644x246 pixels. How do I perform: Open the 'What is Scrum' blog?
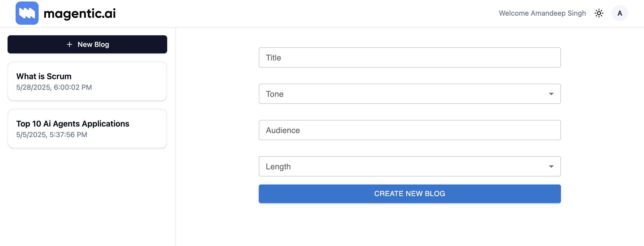pos(87,81)
